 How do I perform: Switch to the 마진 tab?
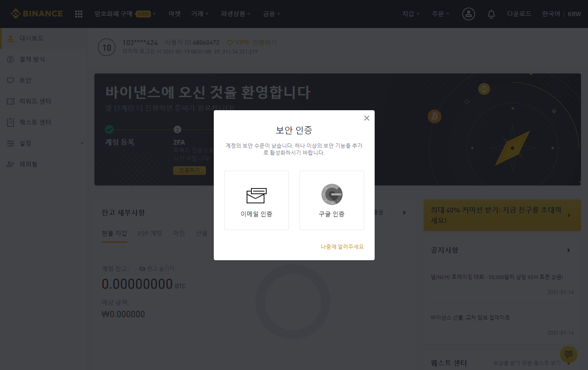pyautogui.click(x=179, y=234)
